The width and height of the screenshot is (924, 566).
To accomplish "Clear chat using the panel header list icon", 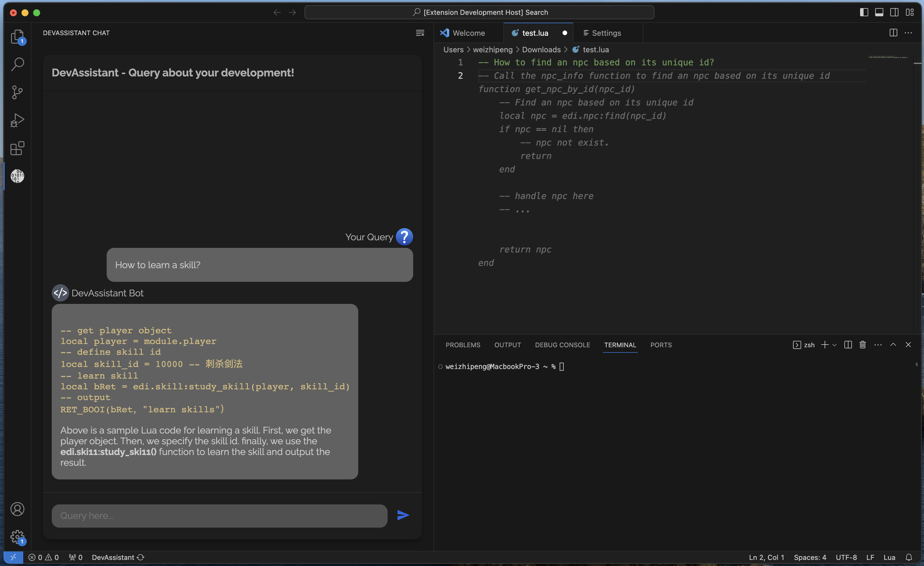I will click(420, 33).
